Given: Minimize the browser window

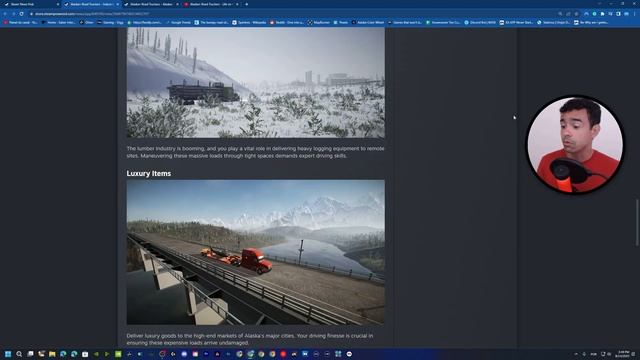Looking at the screenshot, I should (x=611, y=4).
